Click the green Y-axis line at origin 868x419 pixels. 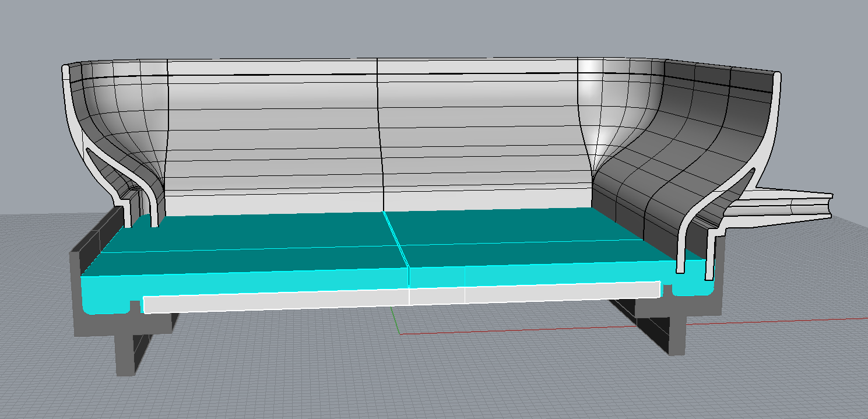point(395,321)
